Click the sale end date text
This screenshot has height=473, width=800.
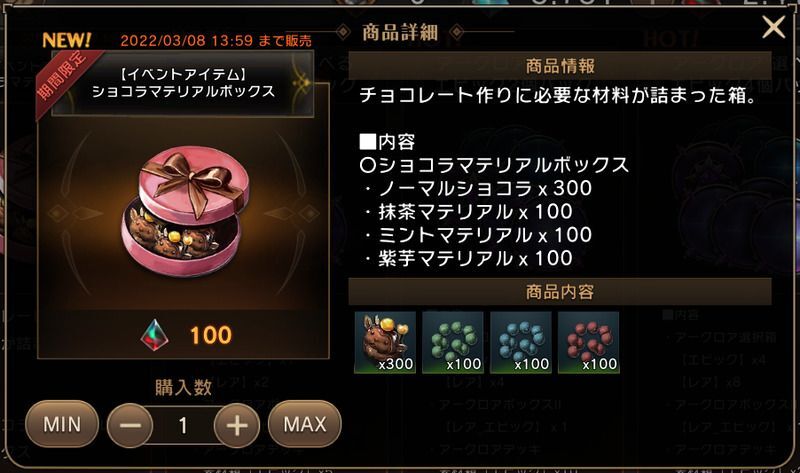coord(216,41)
